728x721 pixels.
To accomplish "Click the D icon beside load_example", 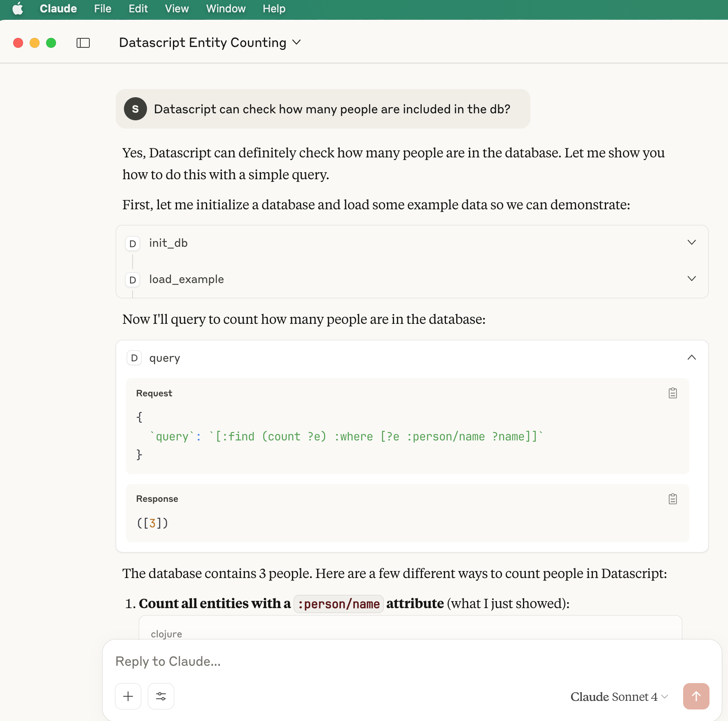I will click(133, 280).
